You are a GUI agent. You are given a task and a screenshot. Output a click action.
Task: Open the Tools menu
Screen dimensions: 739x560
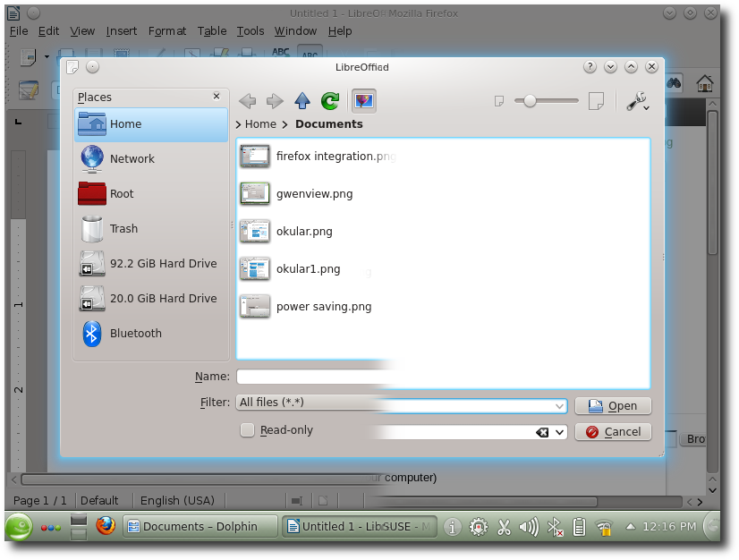click(250, 30)
